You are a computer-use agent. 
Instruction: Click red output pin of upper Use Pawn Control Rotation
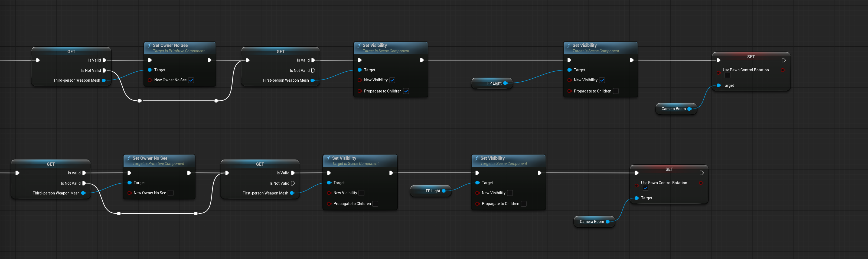pyautogui.click(x=783, y=70)
